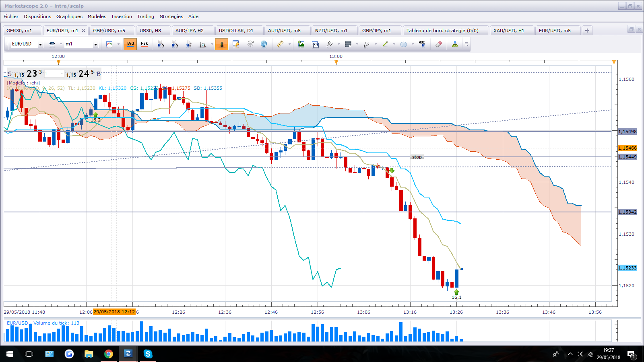644x362 pixels.
Task: Select the Fibonacci levels tool icon
Action: coord(348,44)
